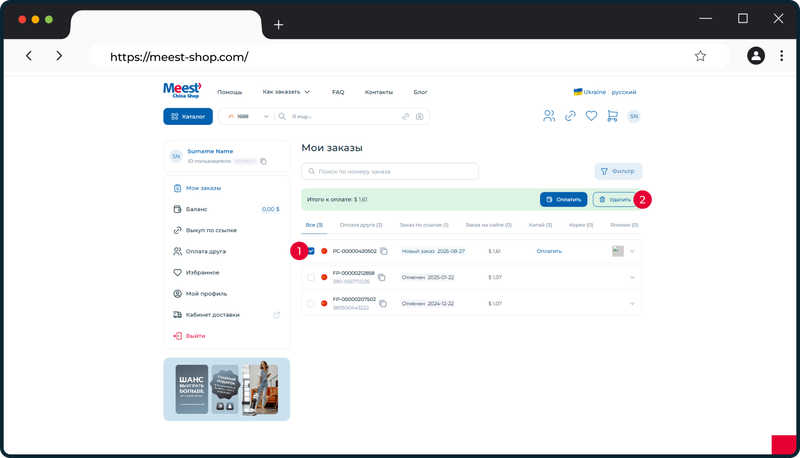Open a new browser tab with plus
The height and width of the screenshot is (458, 800).
(279, 24)
